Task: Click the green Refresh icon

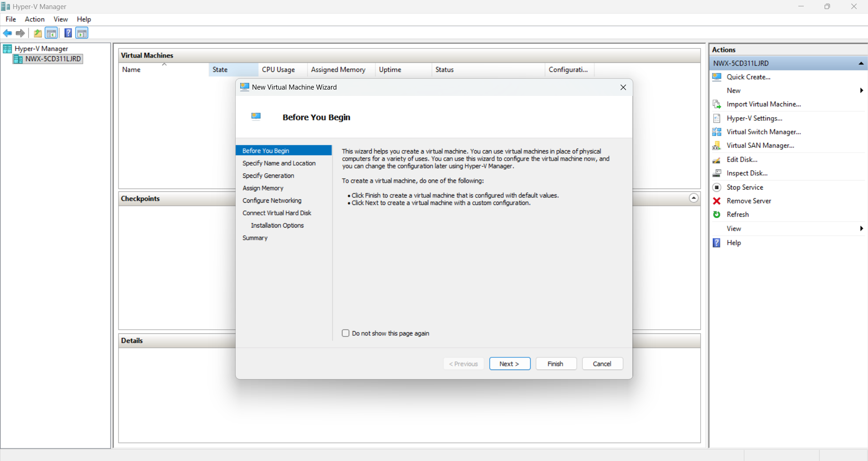Action: (716, 214)
